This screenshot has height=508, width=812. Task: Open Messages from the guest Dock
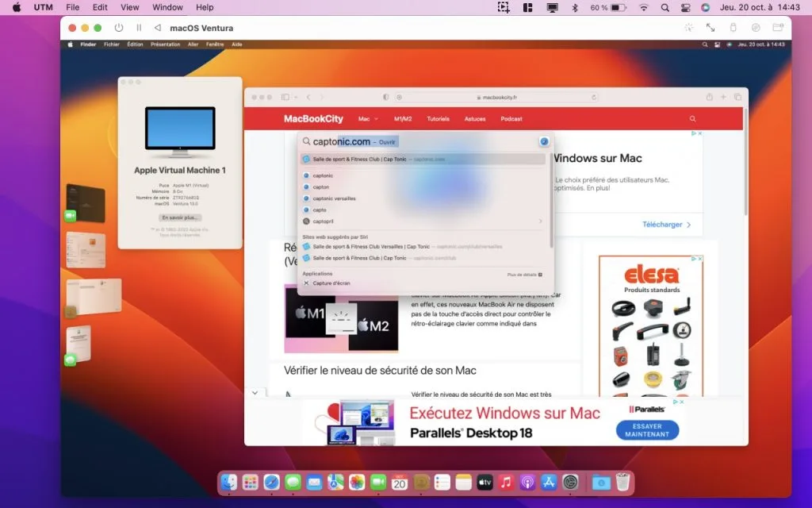coord(293,483)
